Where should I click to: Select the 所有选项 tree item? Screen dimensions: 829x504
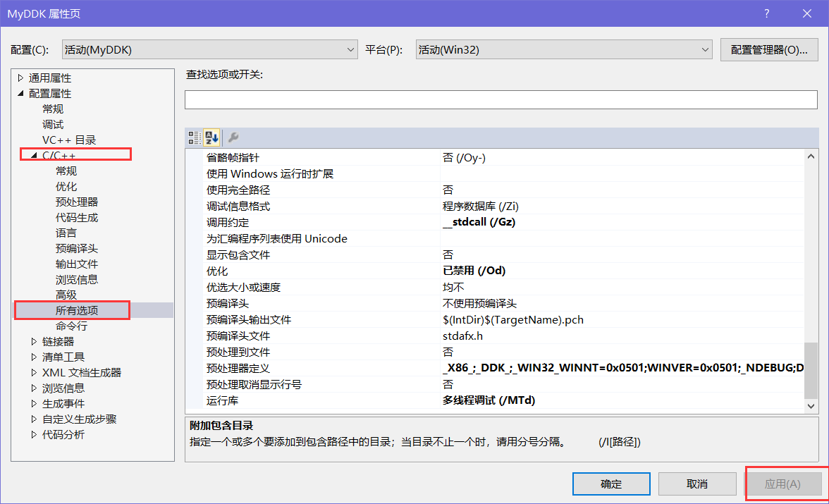[77, 310]
